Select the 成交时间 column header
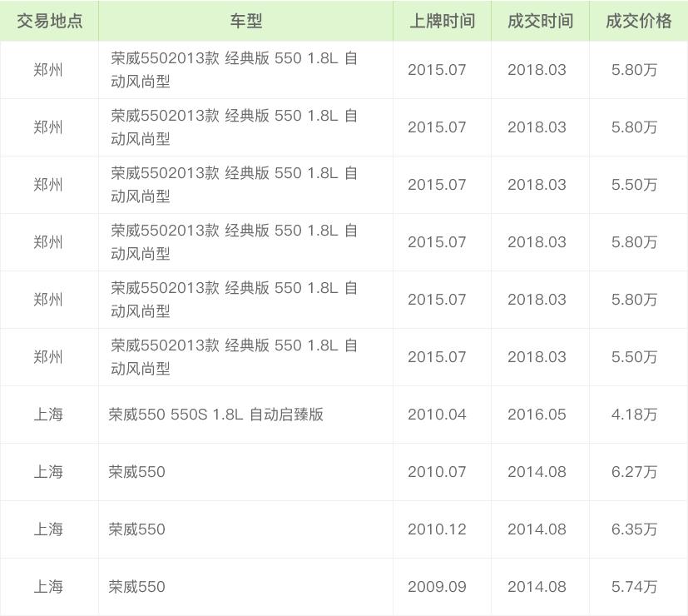 pos(540,21)
